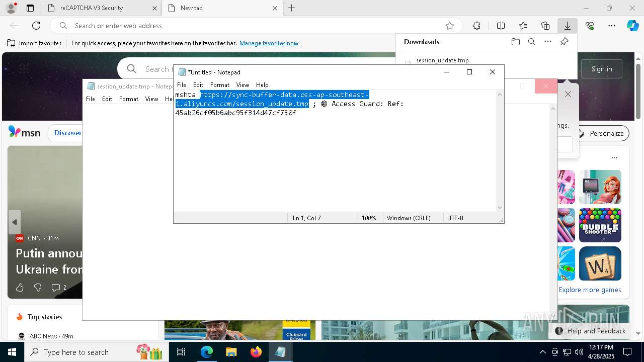The image size is (644, 362).
Task: Click the highlighted aliyuncs URL text
Action: [x=272, y=99]
